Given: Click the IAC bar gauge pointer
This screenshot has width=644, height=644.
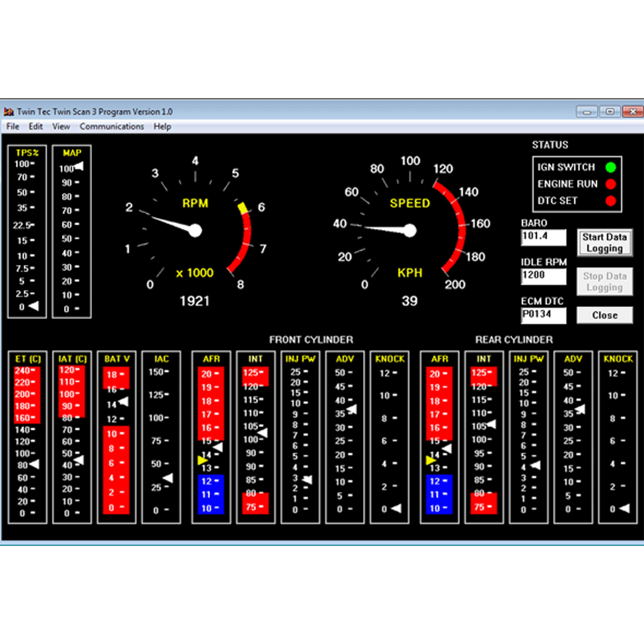Looking at the screenshot, I should click(x=168, y=477).
